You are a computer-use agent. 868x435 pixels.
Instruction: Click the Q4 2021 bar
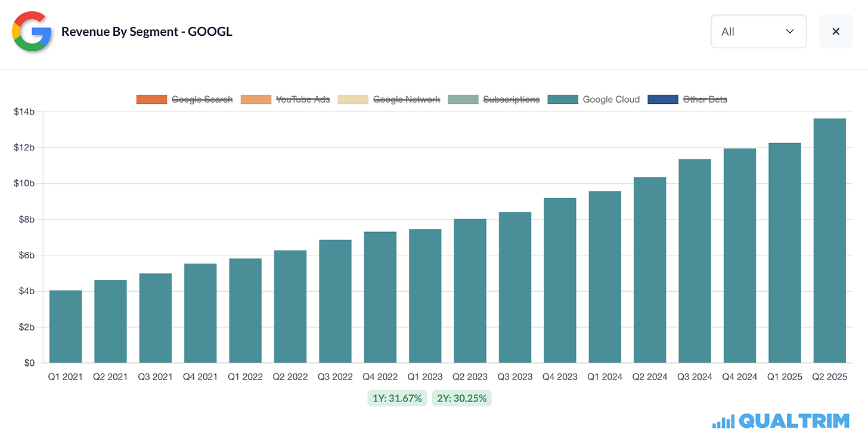200,313
